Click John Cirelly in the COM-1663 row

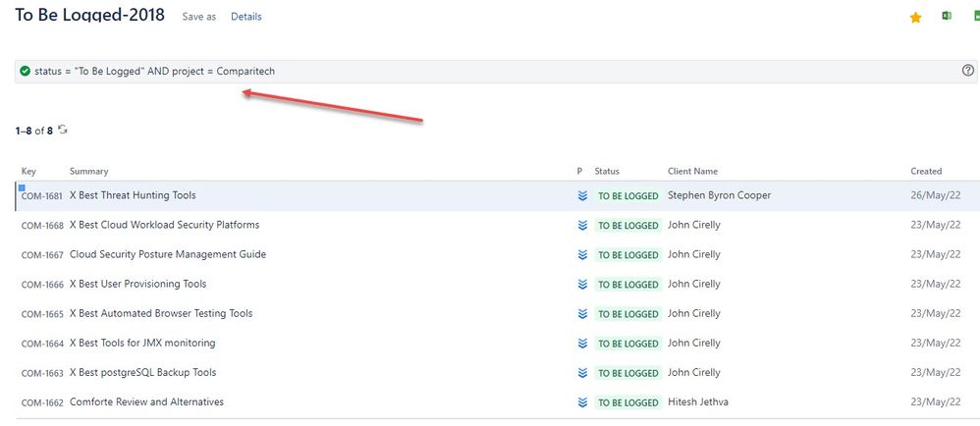point(693,372)
